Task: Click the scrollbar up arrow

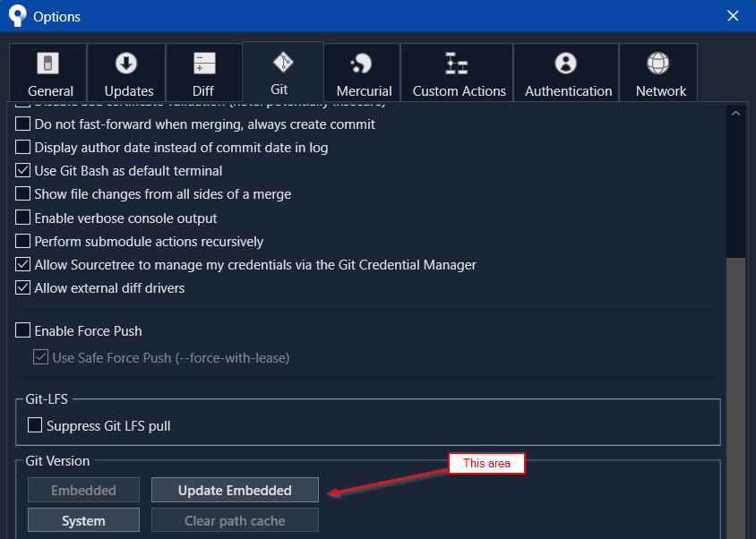Action: (x=736, y=113)
